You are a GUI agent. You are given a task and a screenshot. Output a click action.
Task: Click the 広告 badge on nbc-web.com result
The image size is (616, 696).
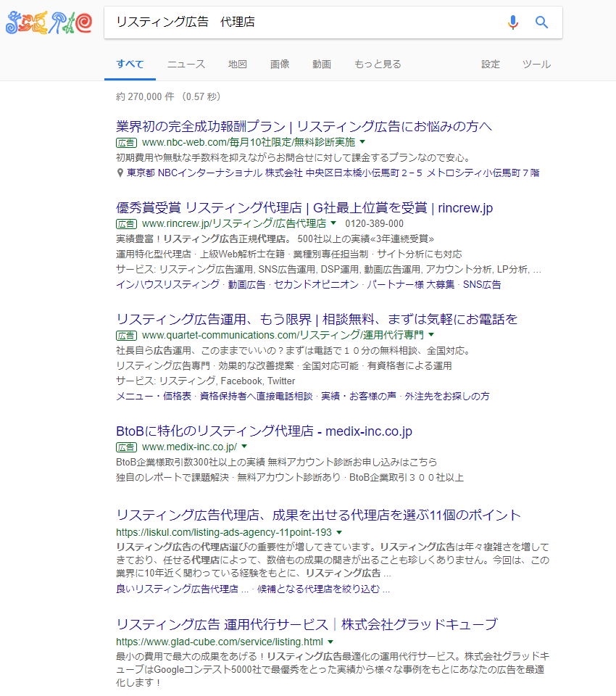tap(127, 143)
